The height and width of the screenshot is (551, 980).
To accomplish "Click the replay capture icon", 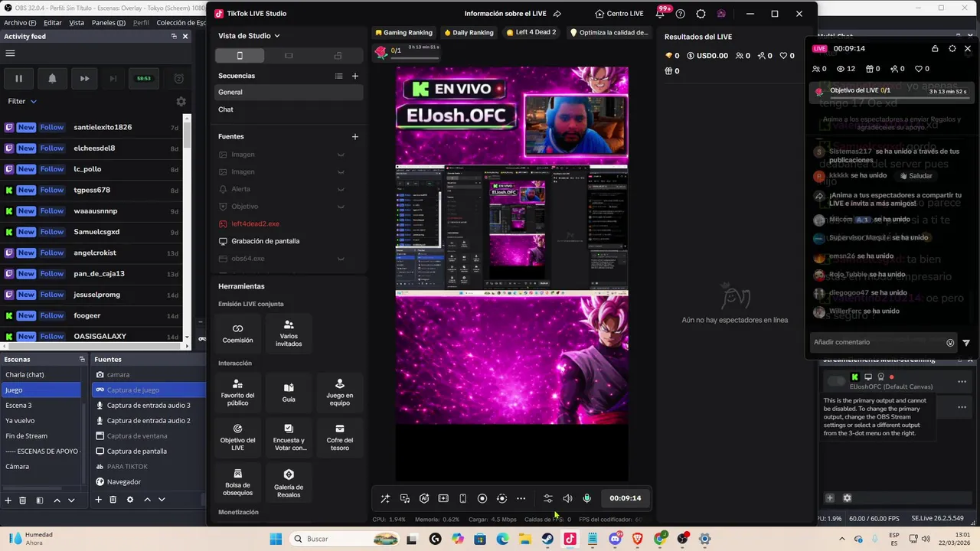I will [x=501, y=498].
